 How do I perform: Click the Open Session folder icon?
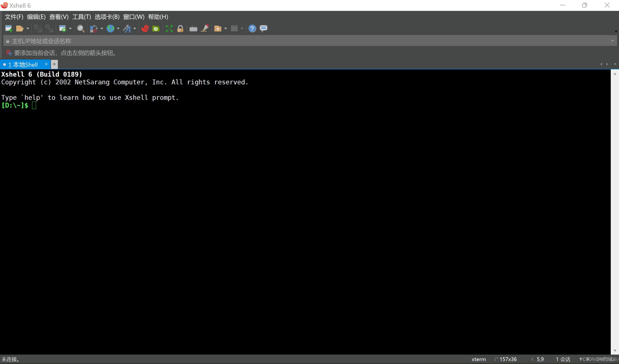tap(20, 29)
